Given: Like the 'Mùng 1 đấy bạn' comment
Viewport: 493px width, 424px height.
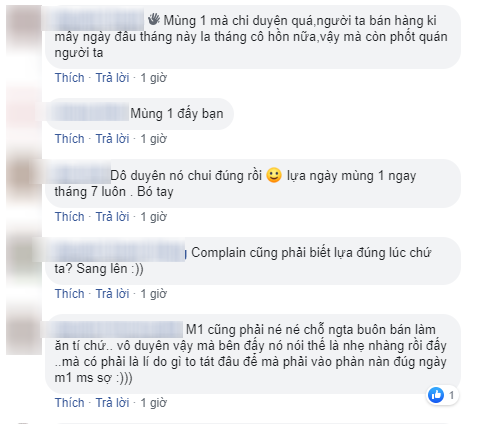Looking at the screenshot, I should (70, 139).
